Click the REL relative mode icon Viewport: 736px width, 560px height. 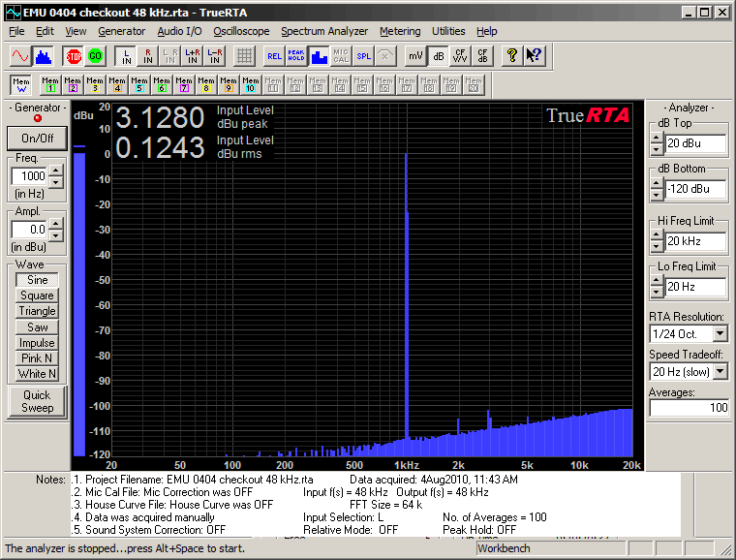[x=274, y=55]
